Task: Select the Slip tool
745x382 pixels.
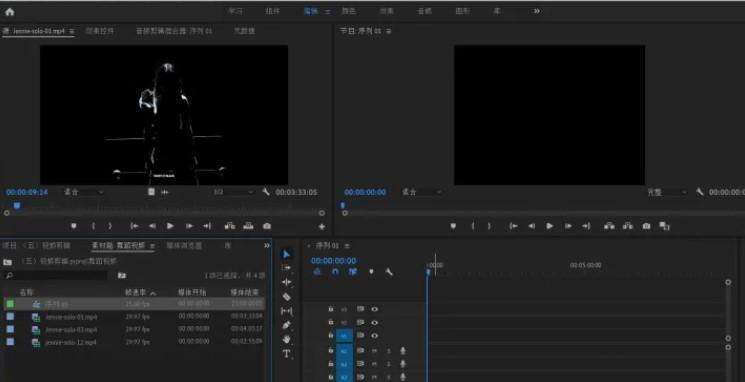Action: click(287, 311)
